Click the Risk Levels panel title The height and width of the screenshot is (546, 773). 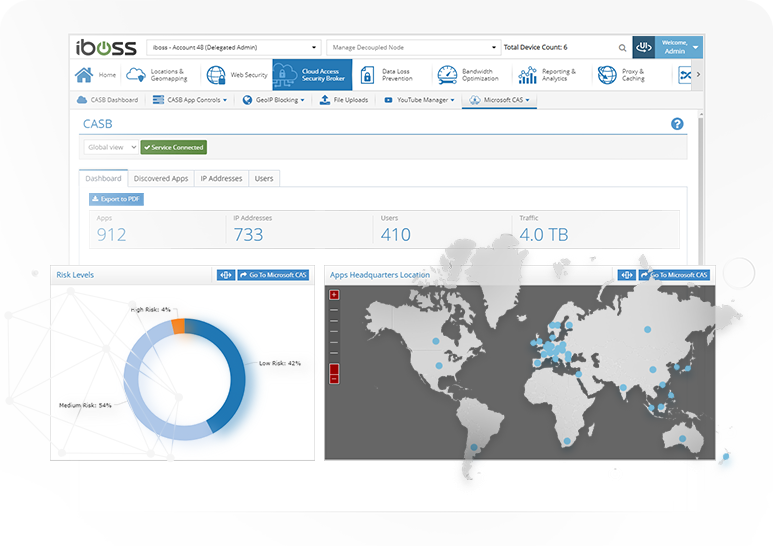click(x=75, y=275)
